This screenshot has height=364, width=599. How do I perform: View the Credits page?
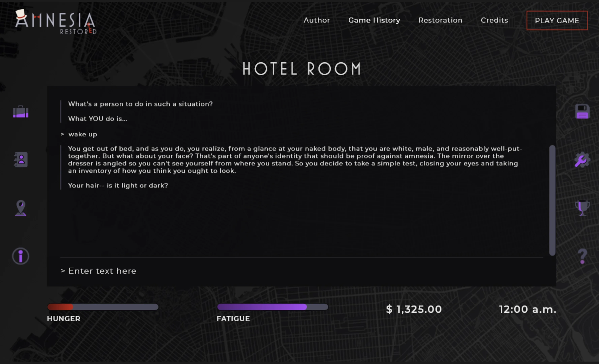click(494, 20)
